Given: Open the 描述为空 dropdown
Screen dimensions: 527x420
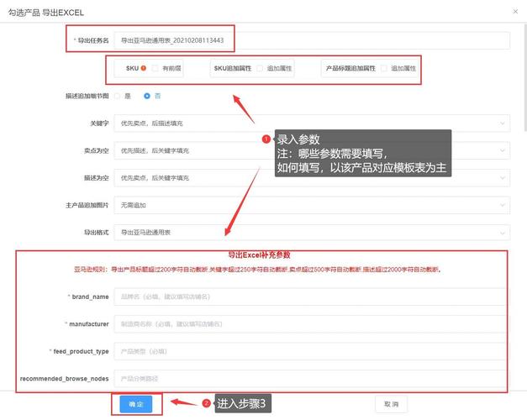Looking at the screenshot, I should click(311, 178).
